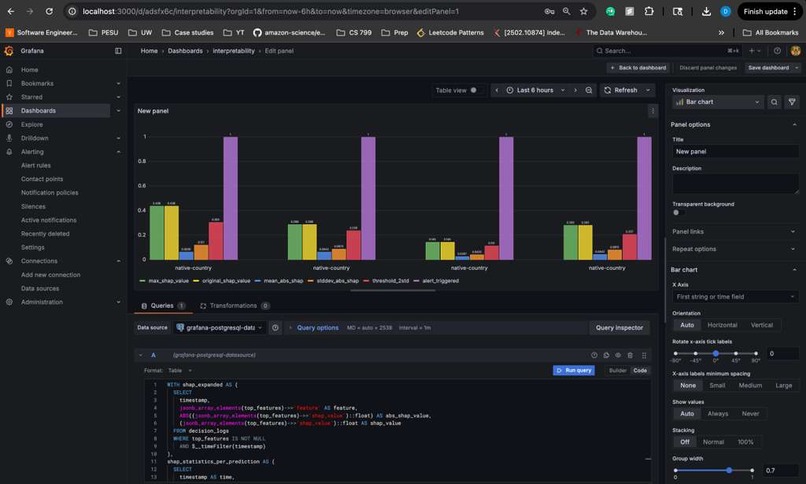Viewport: 806px width, 484px height.
Task: Set orientation to Vertical
Action: [761, 325]
